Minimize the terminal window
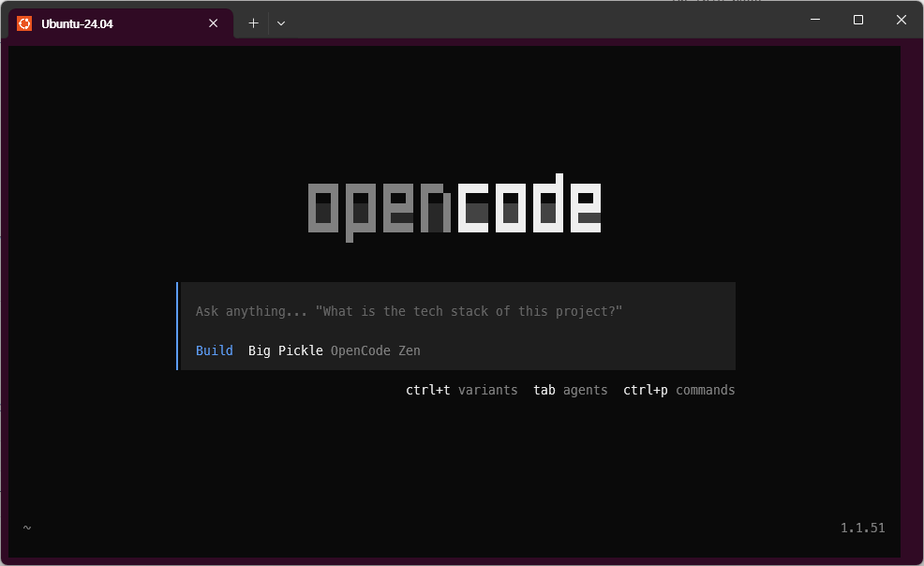This screenshot has width=924, height=566. pos(815,20)
